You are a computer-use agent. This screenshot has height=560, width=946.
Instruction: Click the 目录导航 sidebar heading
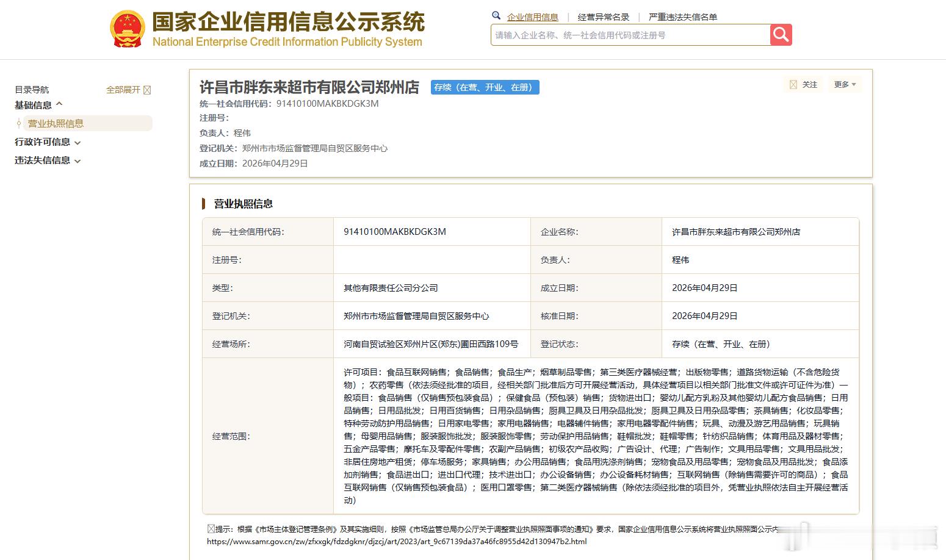(x=32, y=90)
